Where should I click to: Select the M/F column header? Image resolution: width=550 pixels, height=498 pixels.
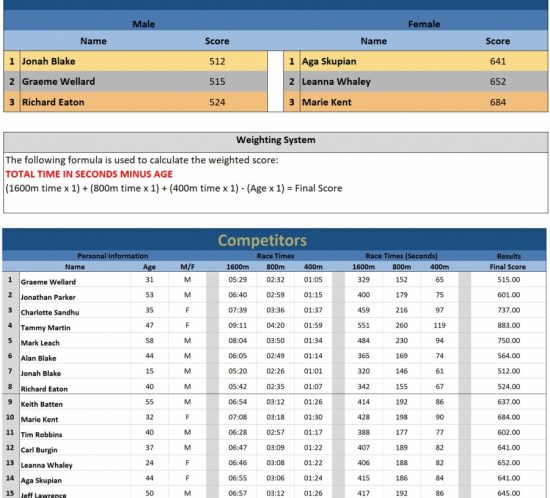[x=187, y=267]
